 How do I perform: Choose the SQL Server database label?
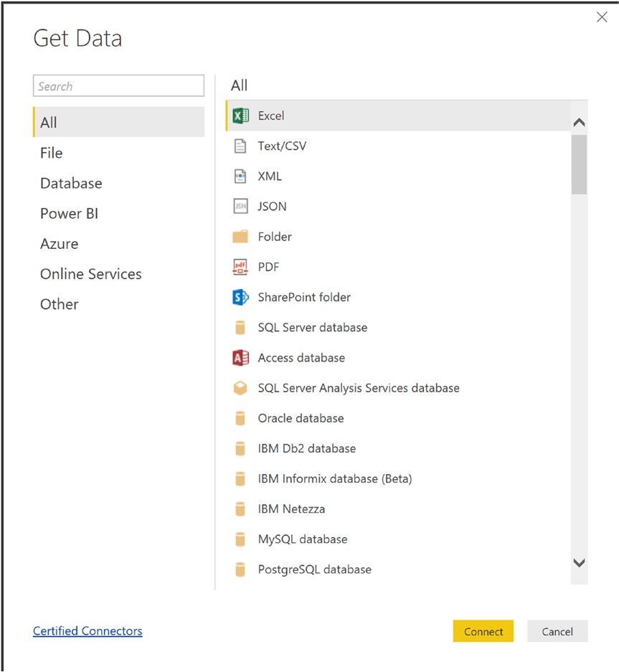313,328
